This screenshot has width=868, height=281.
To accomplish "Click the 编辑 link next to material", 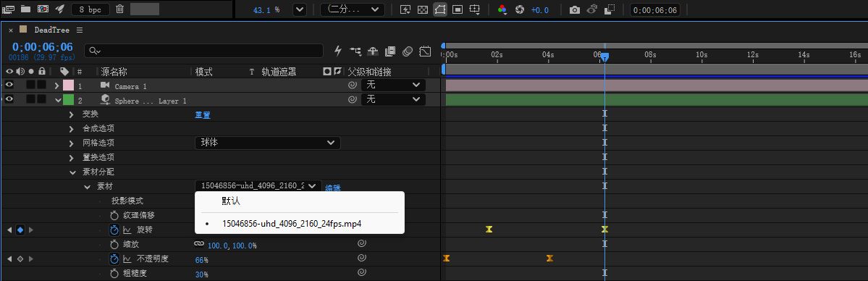I will pyautogui.click(x=333, y=188).
